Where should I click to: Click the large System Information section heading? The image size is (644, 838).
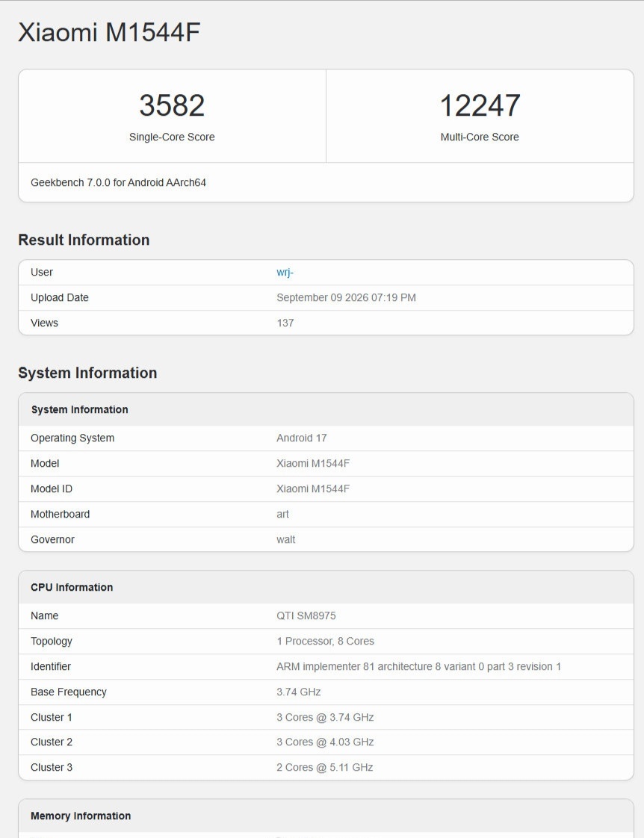[x=87, y=373]
